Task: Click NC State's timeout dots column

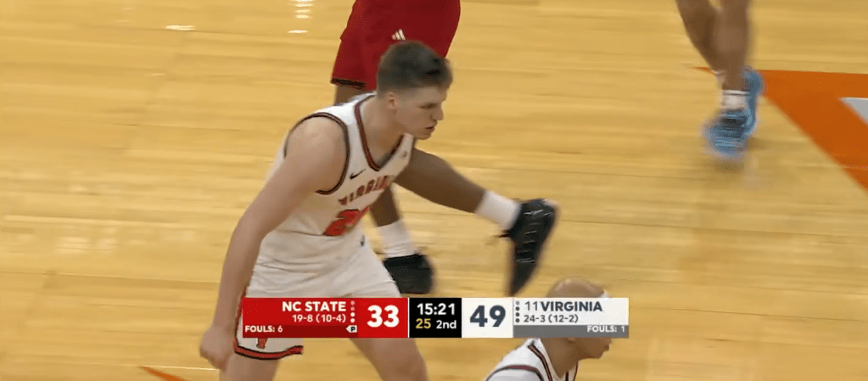Action: (x=352, y=311)
